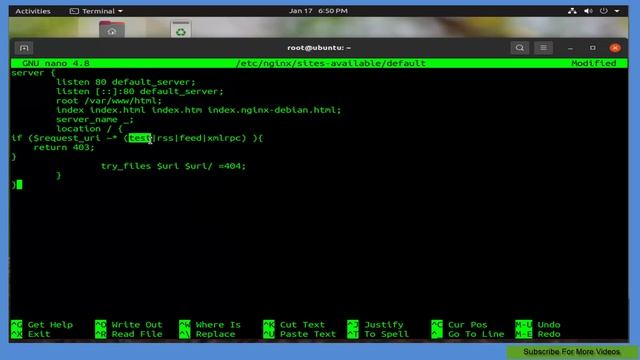The image size is (640, 360).
Task: Click the 'Subscribe For More Videos' banner
Action: coord(571,352)
